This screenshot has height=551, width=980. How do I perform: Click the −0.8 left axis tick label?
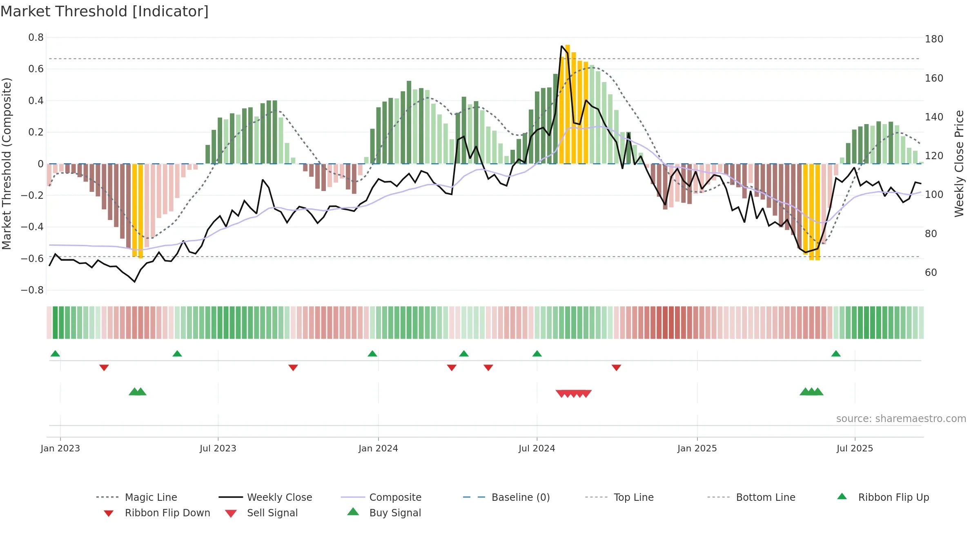(x=32, y=290)
